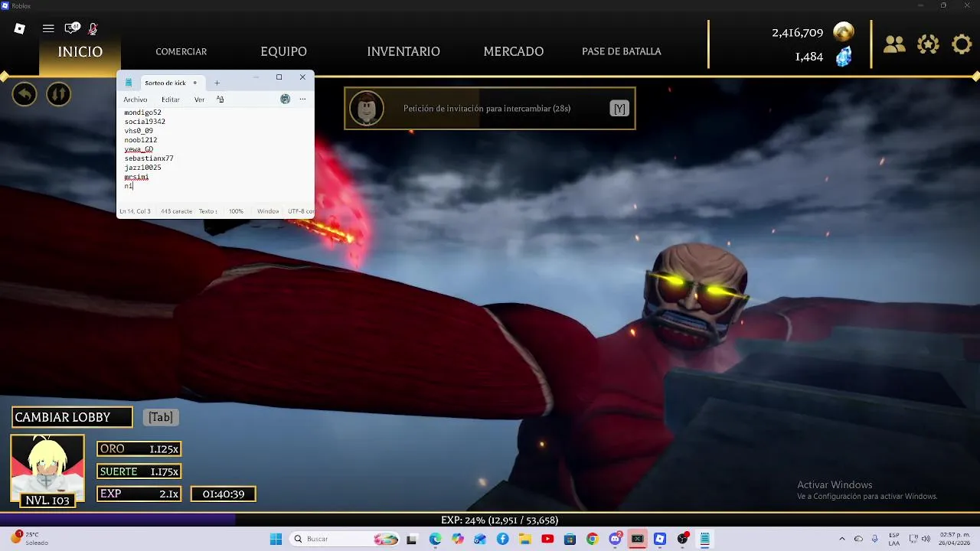Open Copilot from the taskbar
The height and width of the screenshot is (551, 980).
[x=458, y=539]
